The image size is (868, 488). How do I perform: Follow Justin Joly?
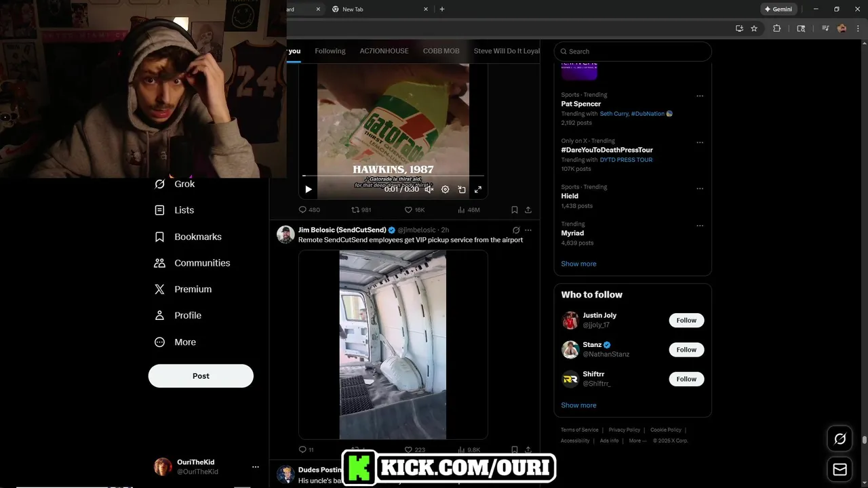686,321
